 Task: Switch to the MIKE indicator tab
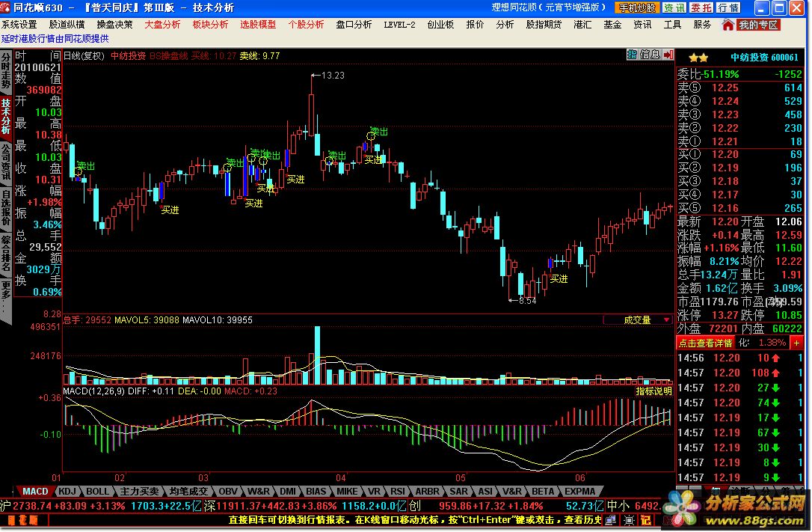click(347, 491)
